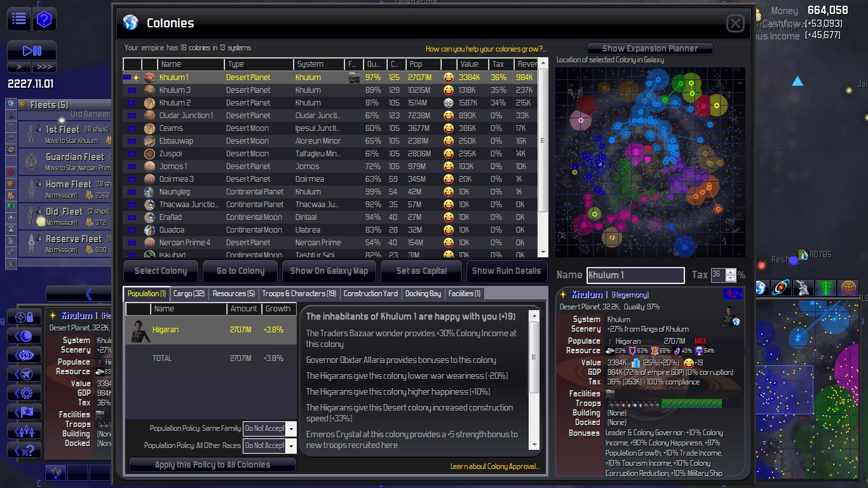Viewport: 868px width, 488px height.
Task: Click the neutral face on Khulum 2 row
Action: pos(449,103)
